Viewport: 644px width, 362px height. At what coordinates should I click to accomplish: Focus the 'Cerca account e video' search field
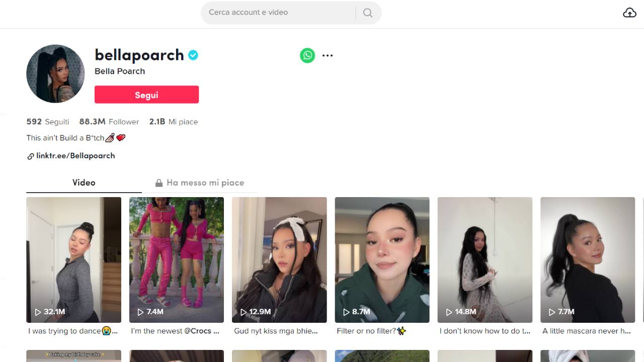pos(278,13)
